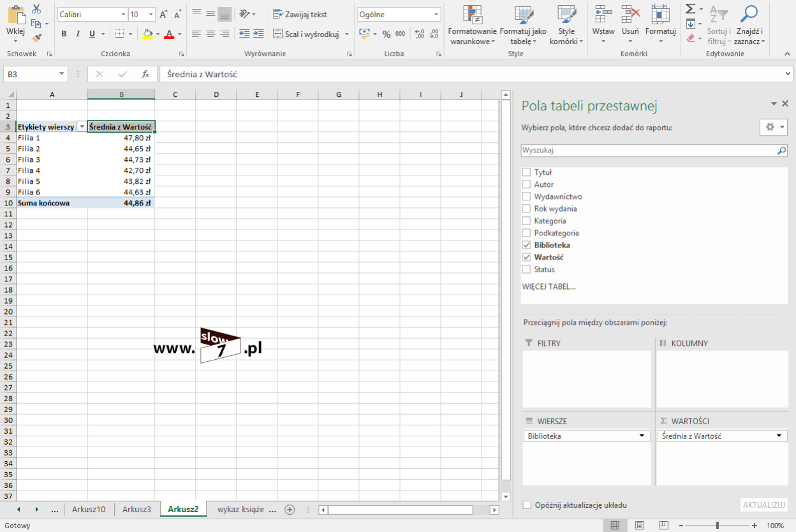
Task: Click the Format Painter brush icon
Action: coord(36,38)
